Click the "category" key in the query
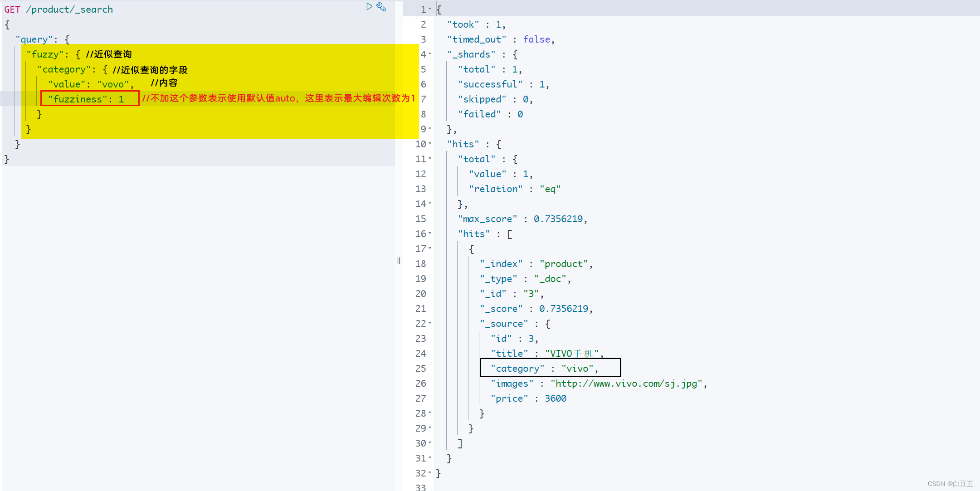The width and height of the screenshot is (980, 491). click(64, 69)
